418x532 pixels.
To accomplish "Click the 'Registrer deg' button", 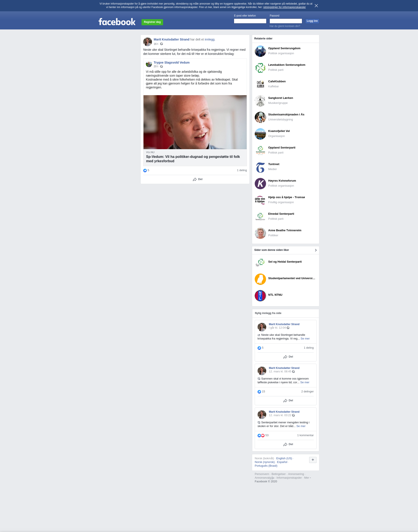I will (x=152, y=22).
